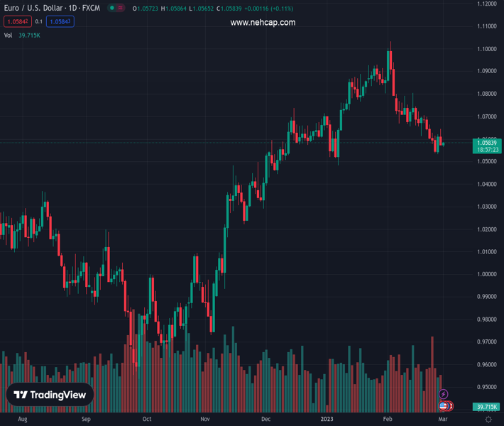Open chart settings gear in bottom-right corner
The image size is (504, 426).
(488, 420)
